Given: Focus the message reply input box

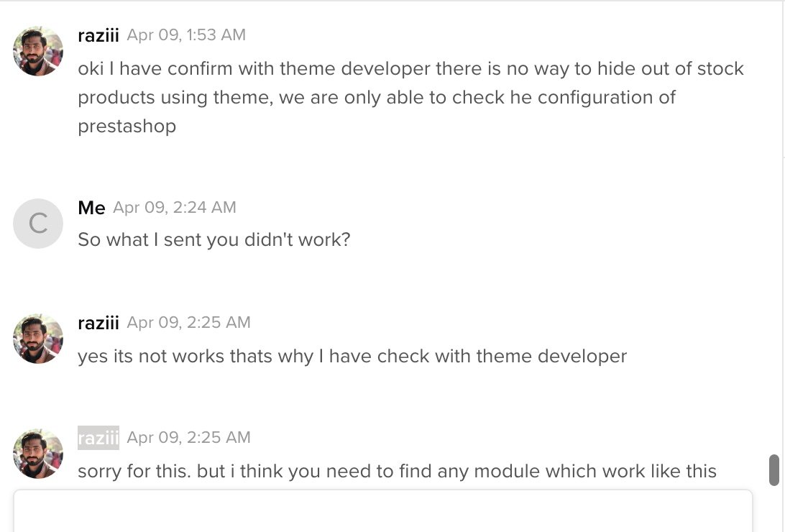Looking at the screenshot, I should click(x=382, y=512).
